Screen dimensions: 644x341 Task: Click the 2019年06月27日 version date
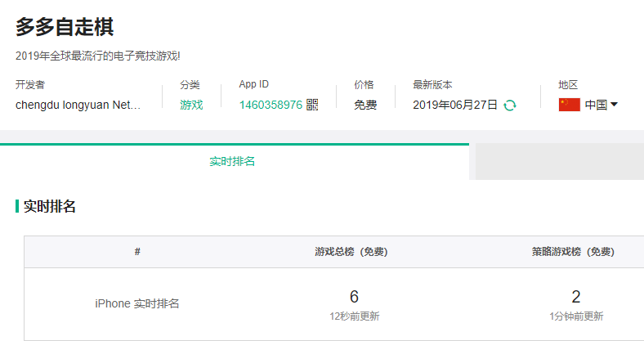[455, 105]
